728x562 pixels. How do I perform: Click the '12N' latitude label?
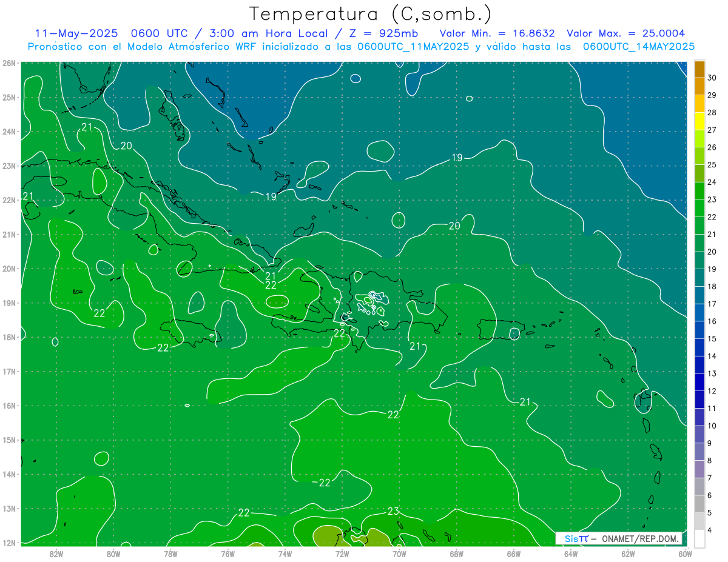(x=9, y=543)
